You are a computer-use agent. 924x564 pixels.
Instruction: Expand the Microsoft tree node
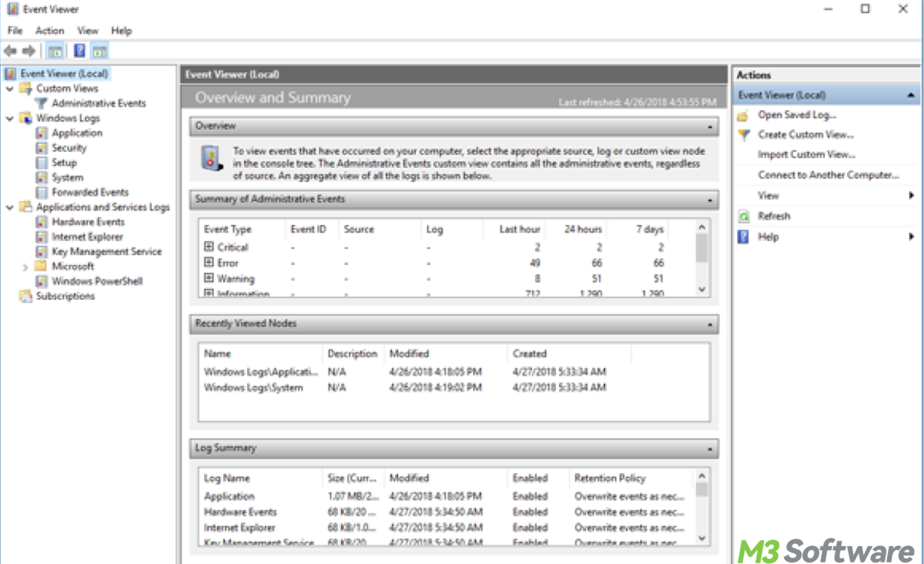25,267
